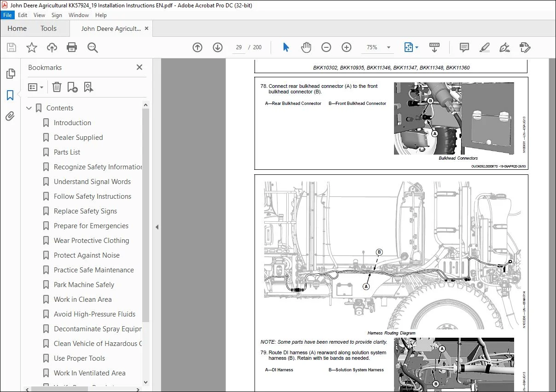Open the Sign menu
This screenshot has height=392, width=556.
pos(57,15)
